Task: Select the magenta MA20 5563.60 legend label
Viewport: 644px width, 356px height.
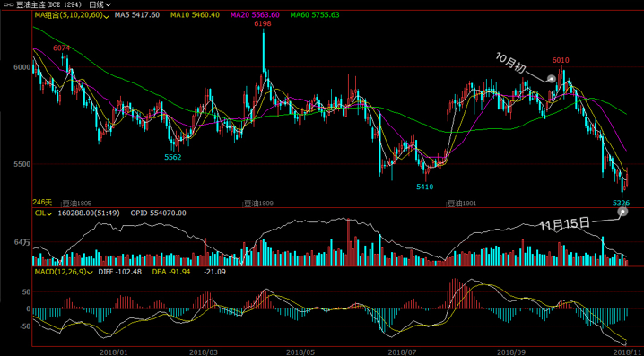Action: [x=255, y=15]
